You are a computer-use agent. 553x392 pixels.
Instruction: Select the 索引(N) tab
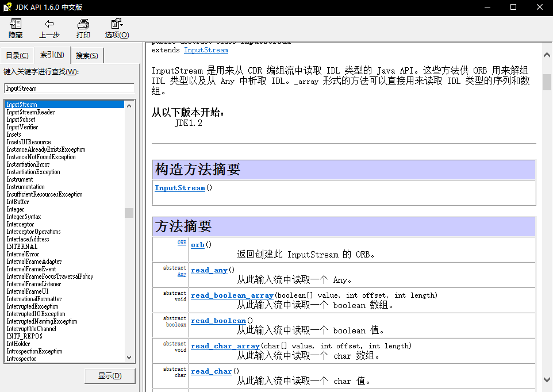point(52,55)
